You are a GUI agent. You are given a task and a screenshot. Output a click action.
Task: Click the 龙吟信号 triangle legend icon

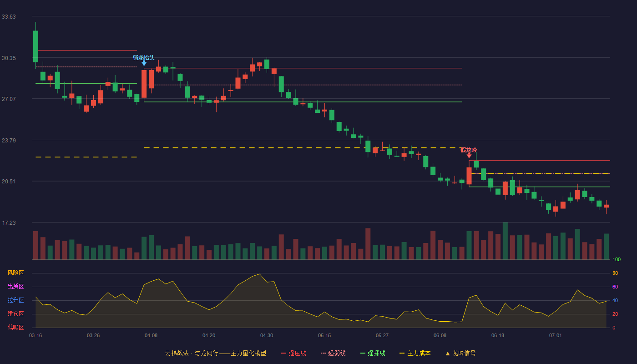(448, 354)
